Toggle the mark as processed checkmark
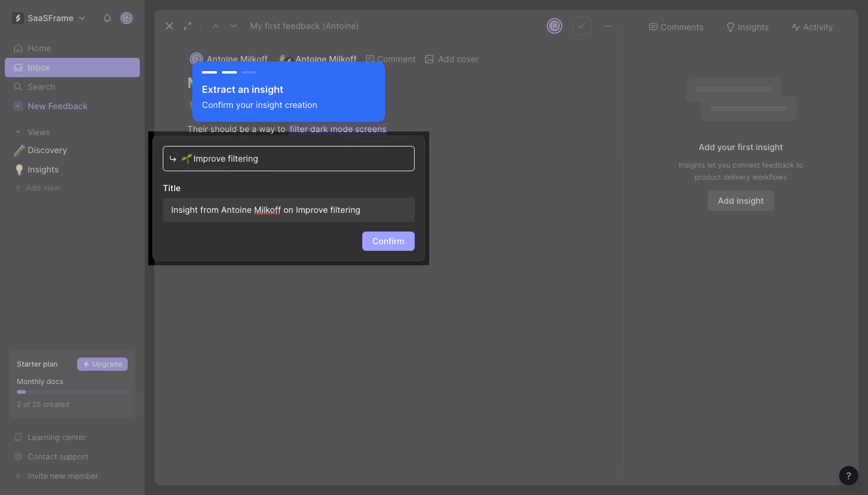The width and height of the screenshot is (868, 495). (582, 26)
